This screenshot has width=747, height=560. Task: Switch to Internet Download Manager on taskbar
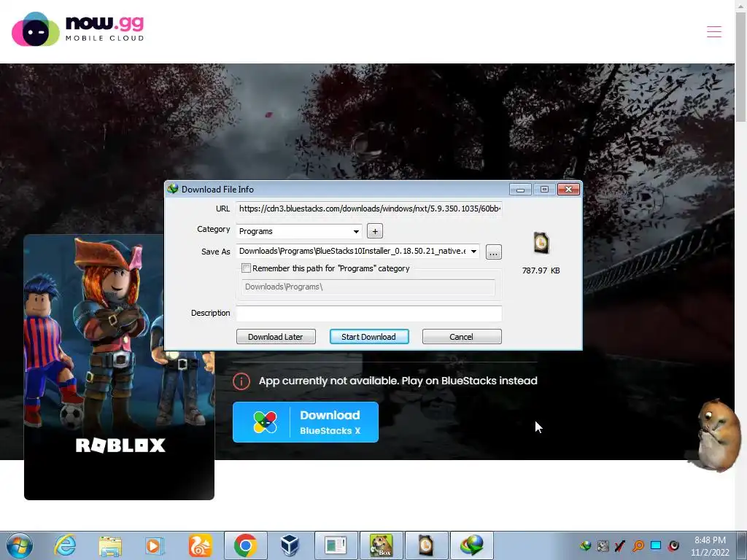click(472, 545)
